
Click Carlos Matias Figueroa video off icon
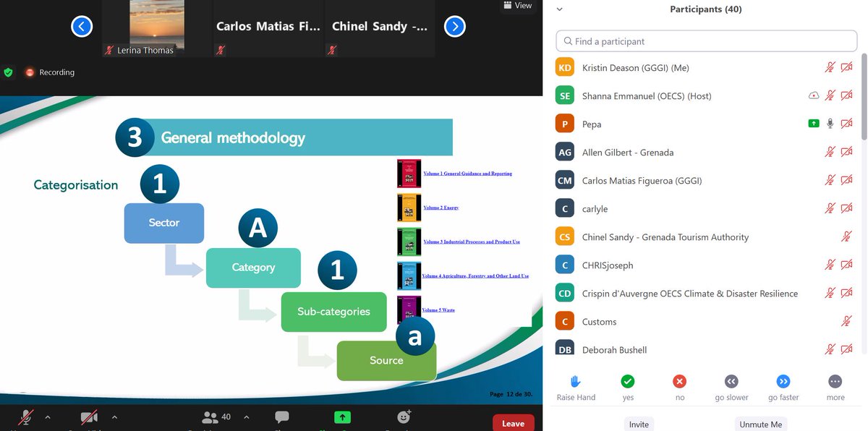pyautogui.click(x=847, y=180)
